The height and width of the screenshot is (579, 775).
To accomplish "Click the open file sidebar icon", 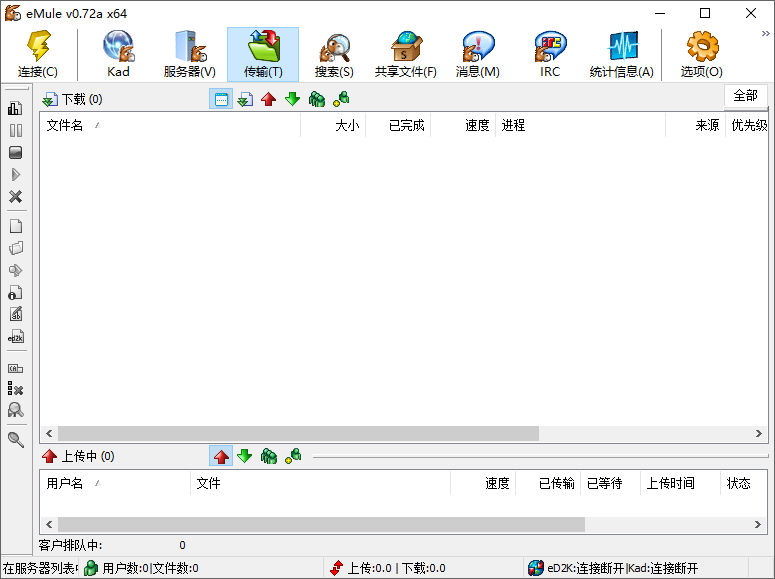I will click(15, 226).
